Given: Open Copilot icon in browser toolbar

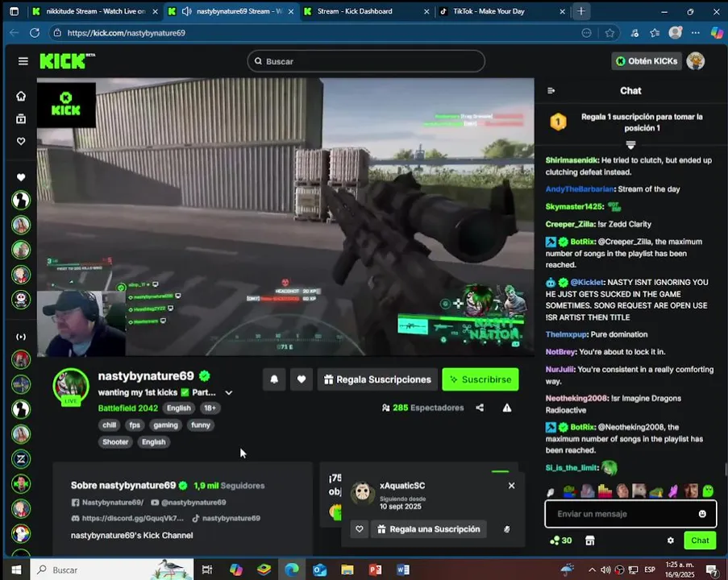Looking at the screenshot, I should (717, 33).
